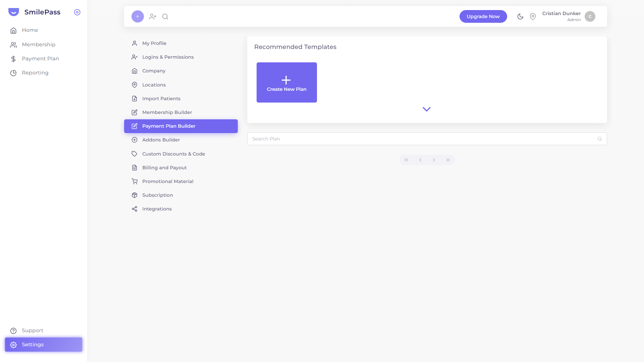The image size is (644, 362).
Task: Click the Membership Builder edit icon
Action: [x=135, y=112]
